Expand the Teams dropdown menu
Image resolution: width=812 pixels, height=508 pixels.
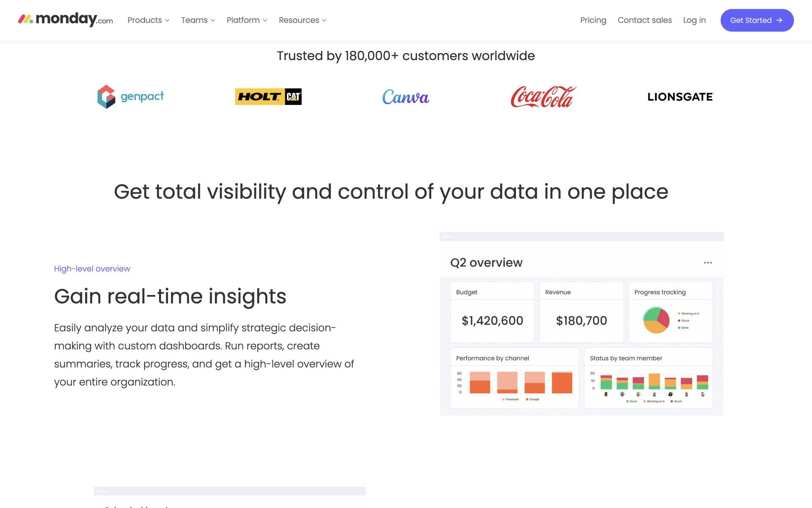(x=198, y=20)
